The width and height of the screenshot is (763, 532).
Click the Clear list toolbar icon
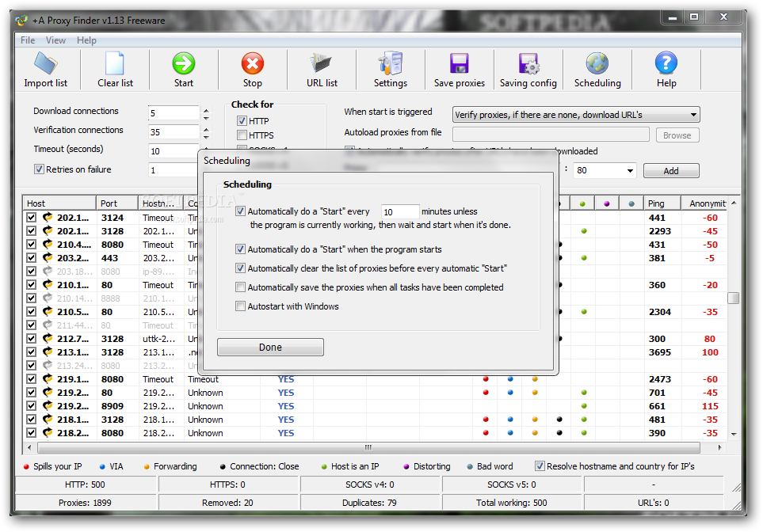(115, 63)
